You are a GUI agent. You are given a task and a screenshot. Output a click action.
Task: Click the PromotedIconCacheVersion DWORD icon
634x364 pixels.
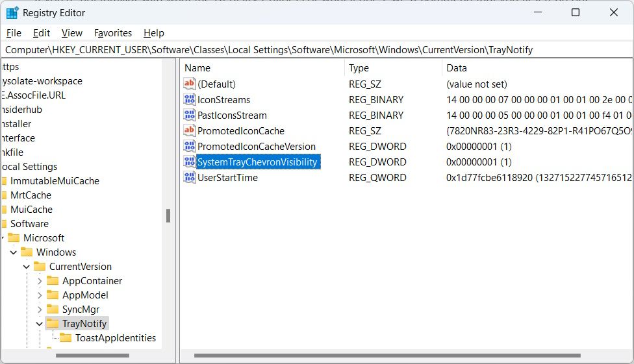(189, 146)
